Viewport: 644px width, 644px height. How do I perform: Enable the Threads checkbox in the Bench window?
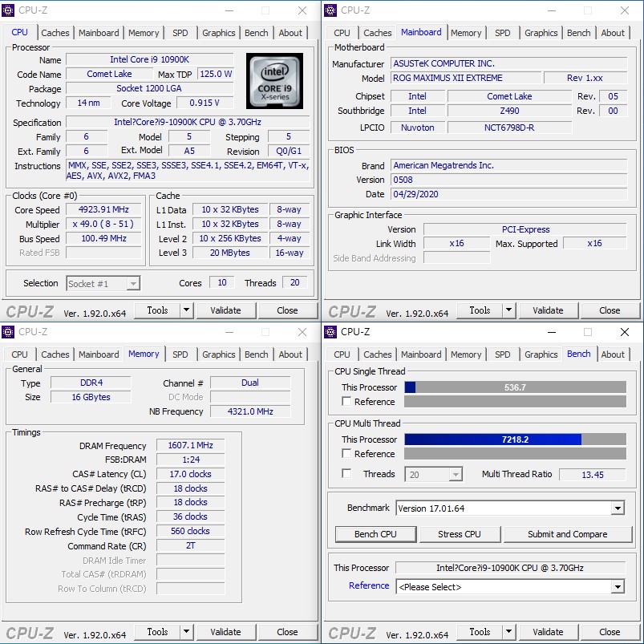click(x=346, y=473)
